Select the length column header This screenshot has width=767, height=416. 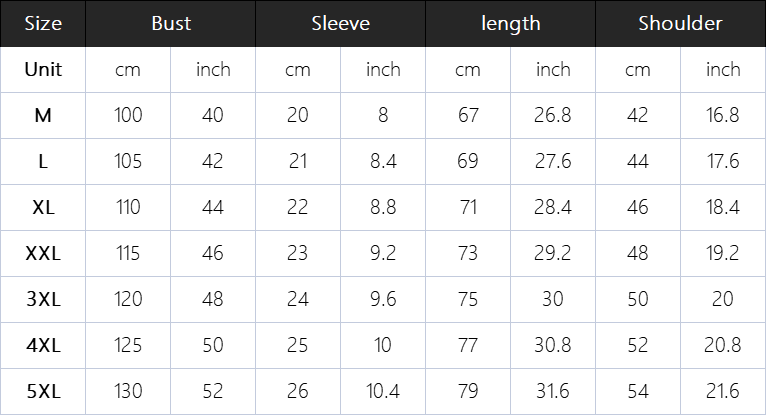pyautogui.click(x=511, y=24)
